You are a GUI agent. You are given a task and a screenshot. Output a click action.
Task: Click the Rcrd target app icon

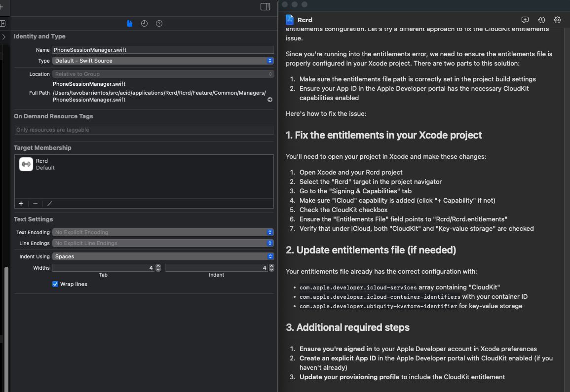click(26, 164)
